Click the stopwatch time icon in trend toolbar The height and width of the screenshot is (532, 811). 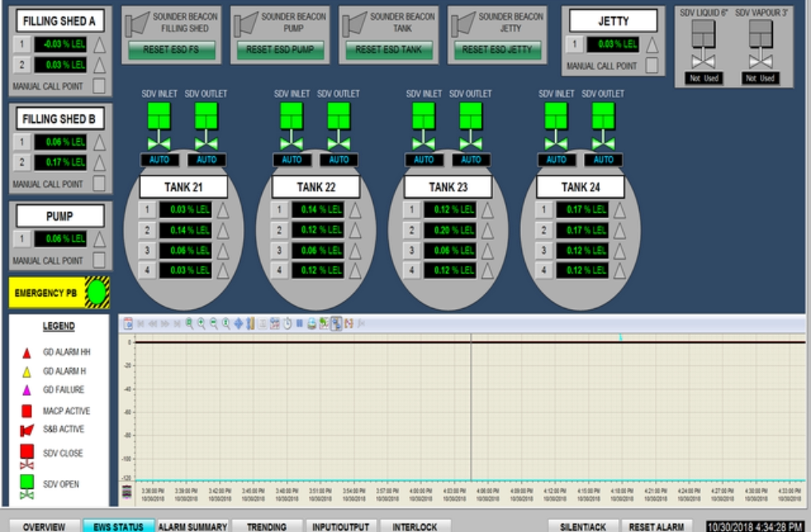(287, 324)
